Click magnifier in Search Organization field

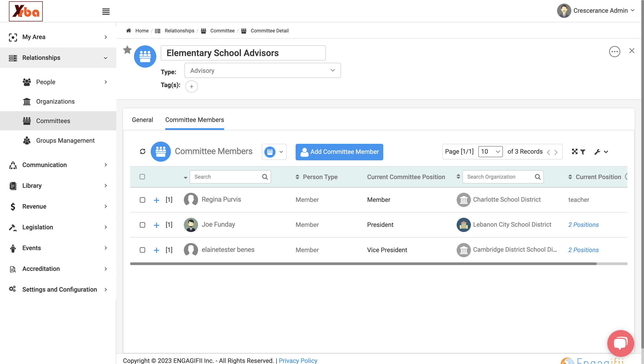click(537, 177)
